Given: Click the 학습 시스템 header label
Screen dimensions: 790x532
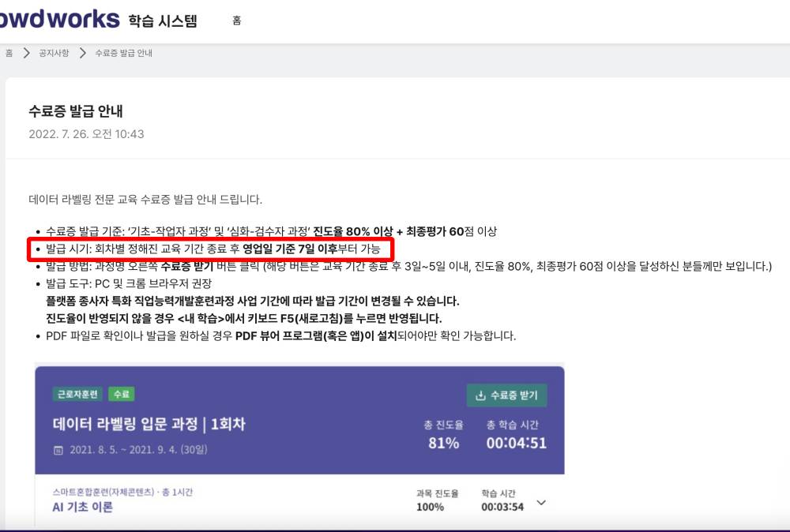Looking at the screenshot, I should 163,20.
